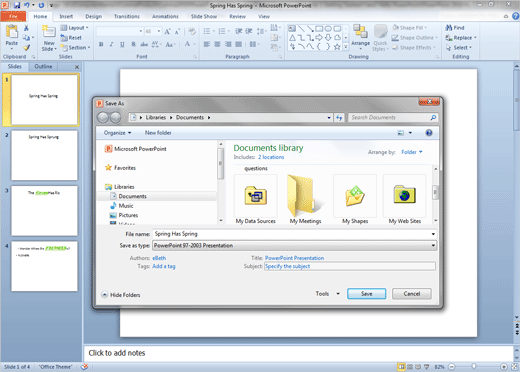Click the spell check icon in status bar

84,367
